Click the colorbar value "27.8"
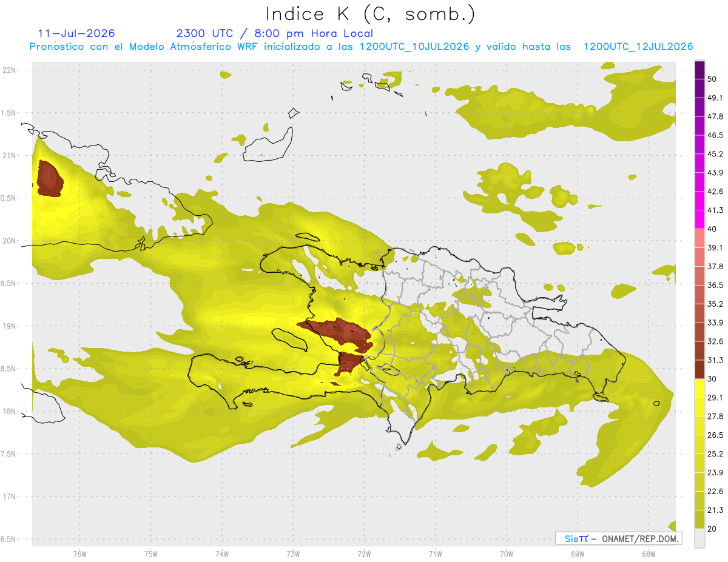 click(715, 416)
